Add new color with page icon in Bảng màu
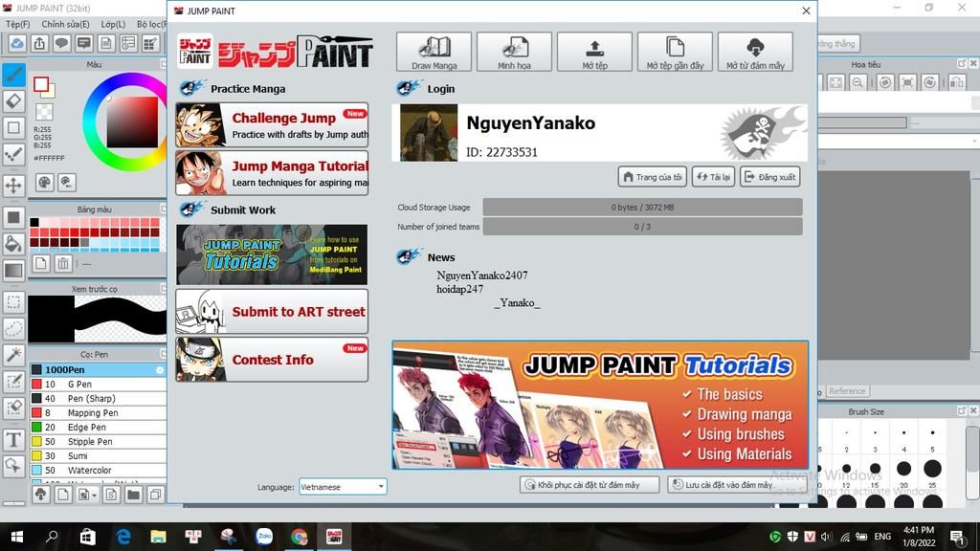This screenshot has height=551, width=980. pyautogui.click(x=40, y=264)
